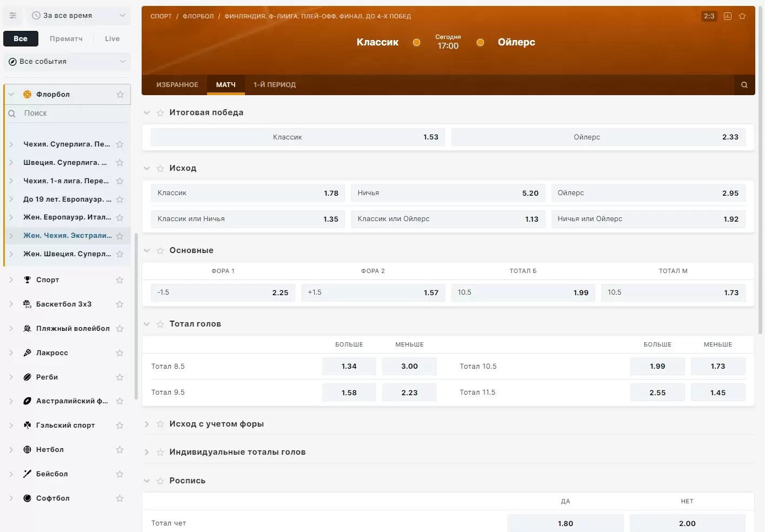Bet on Классик final win 1.53

(298, 137)
